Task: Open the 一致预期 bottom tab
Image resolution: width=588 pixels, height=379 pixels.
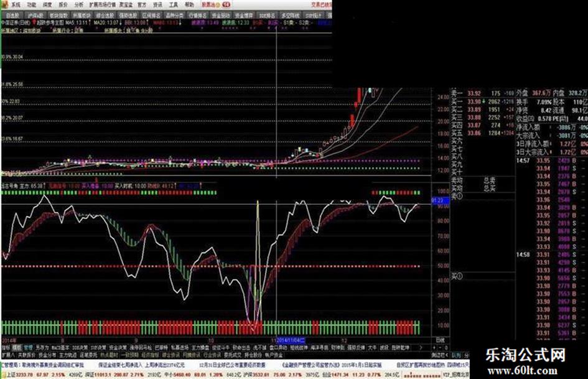Action: tap(130, 355)
